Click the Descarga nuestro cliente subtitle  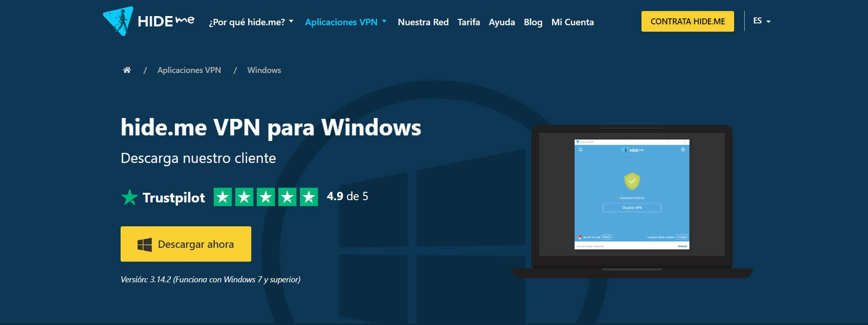tap(198, 158)
